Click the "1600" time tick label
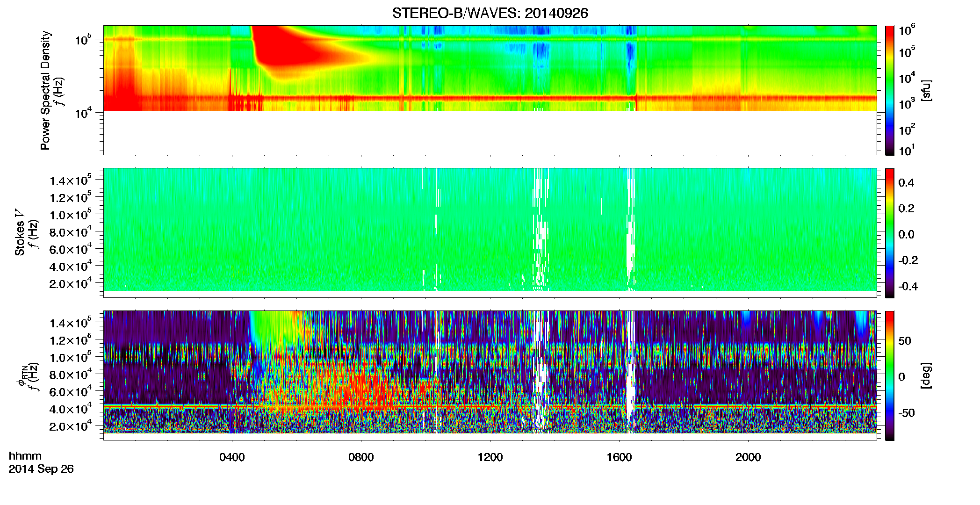 pos(619,457)
